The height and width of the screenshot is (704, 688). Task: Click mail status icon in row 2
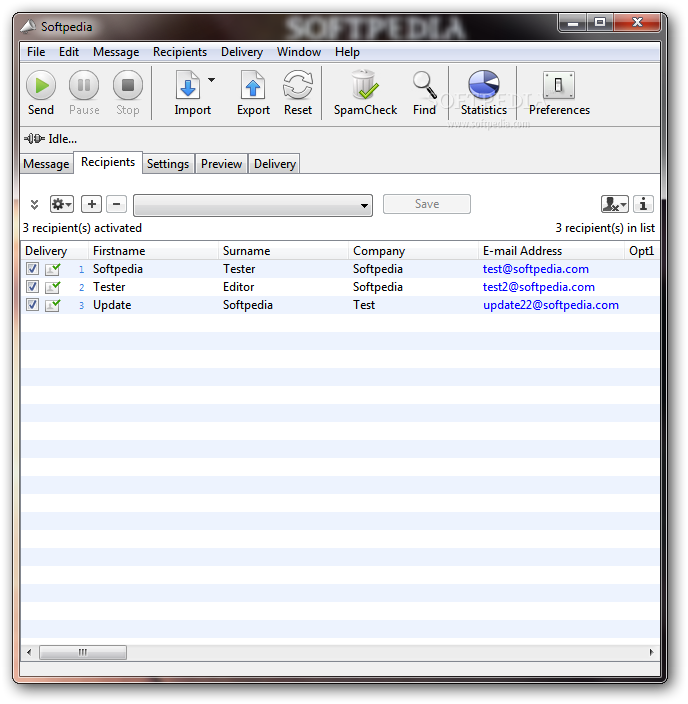(x=53, y=287)
